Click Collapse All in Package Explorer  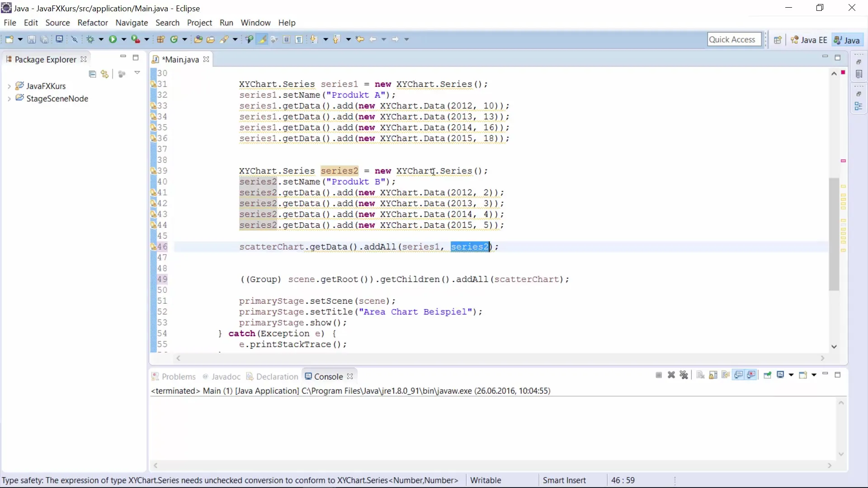click(93, 74)
